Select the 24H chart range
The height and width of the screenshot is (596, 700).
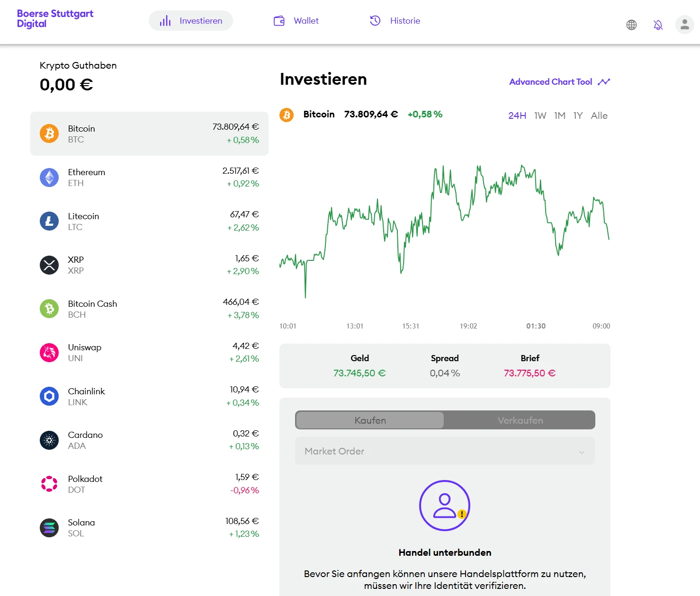(x=517, y=116)
